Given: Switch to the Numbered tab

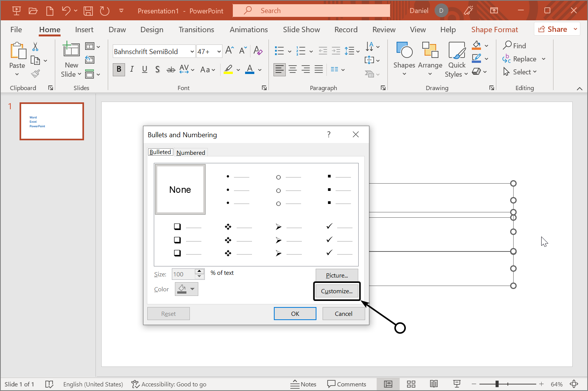Looking at the screenshot, I should tap(191, 153).
